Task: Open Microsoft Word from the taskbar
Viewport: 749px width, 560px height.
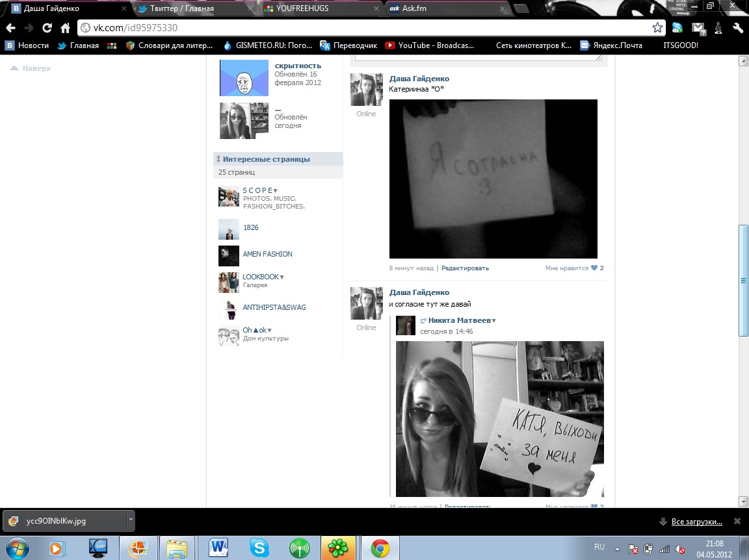Action: [x=218, y=548]
